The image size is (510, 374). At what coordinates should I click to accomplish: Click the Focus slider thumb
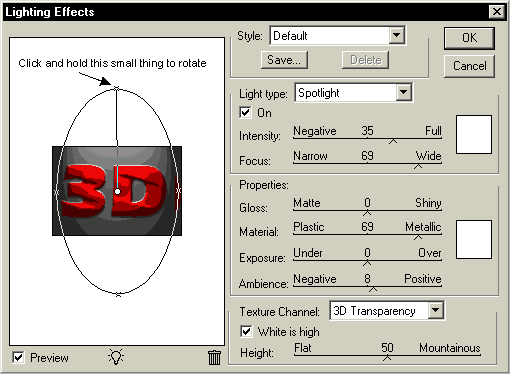[x=418, y=166]
